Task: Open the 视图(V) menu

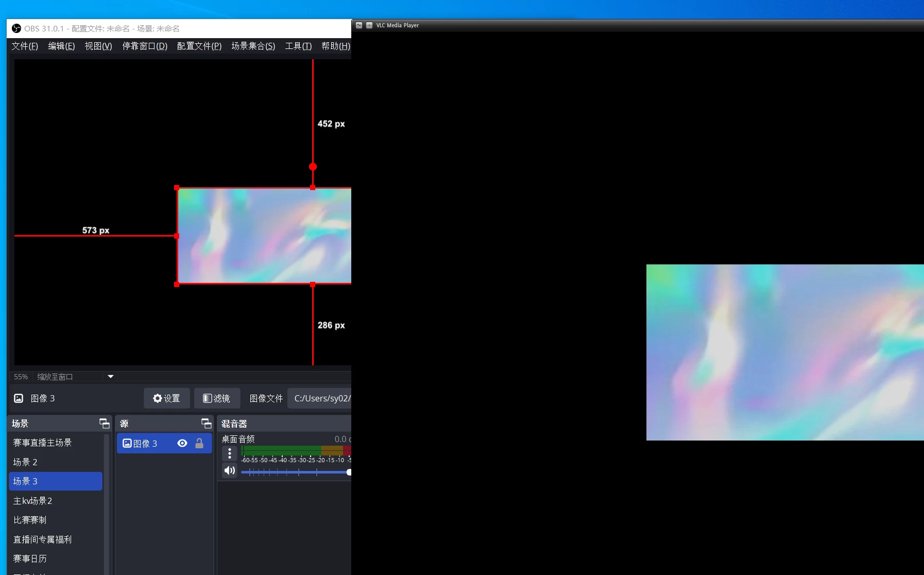Action: coord(98,46)
